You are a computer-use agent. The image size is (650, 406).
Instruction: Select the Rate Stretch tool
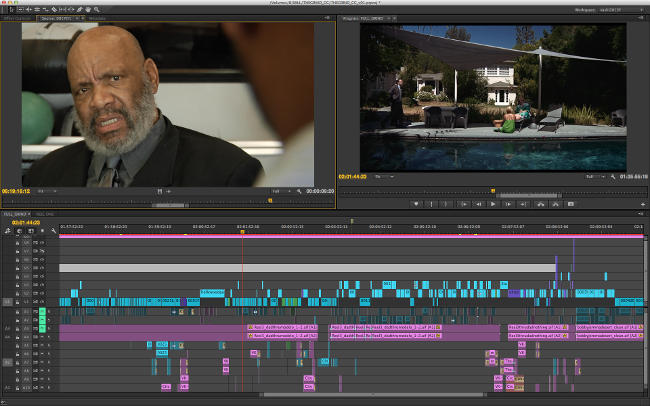coord(45,9)
